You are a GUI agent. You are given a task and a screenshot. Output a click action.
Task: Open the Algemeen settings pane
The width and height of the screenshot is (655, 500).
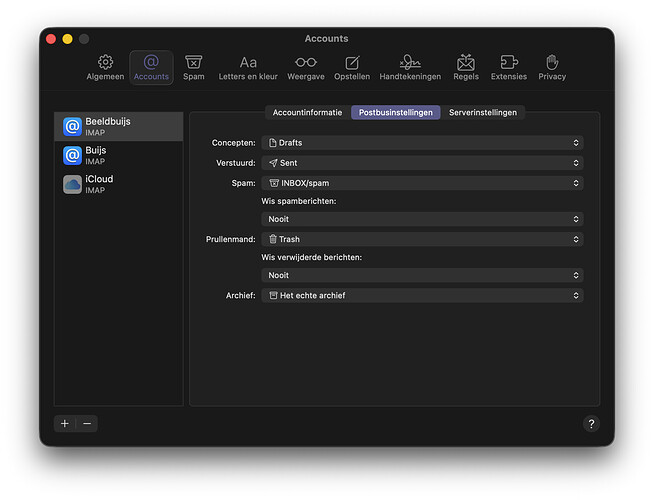click(x=105, y=67)
